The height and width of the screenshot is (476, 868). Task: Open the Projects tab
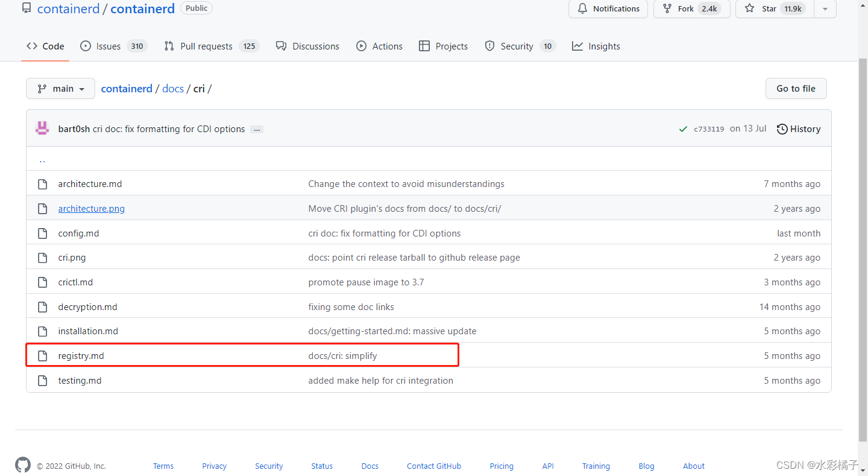tap(443, 46)
